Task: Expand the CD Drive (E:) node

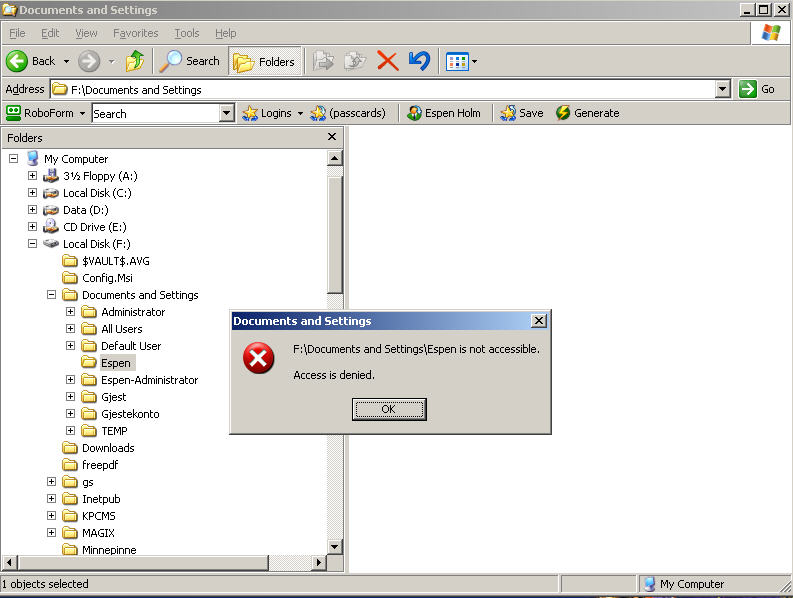Action: (32, 226)
